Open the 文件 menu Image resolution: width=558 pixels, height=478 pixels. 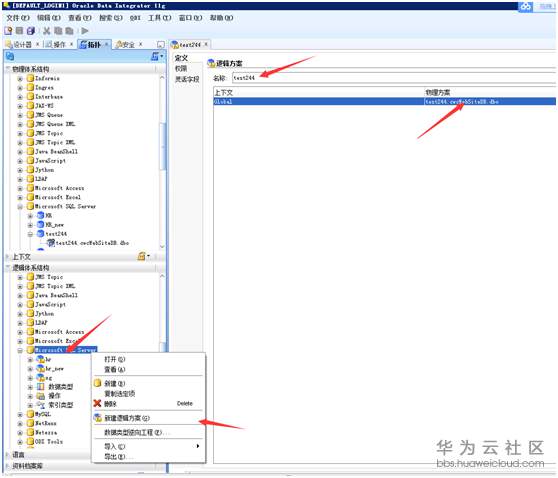(17, 18)
